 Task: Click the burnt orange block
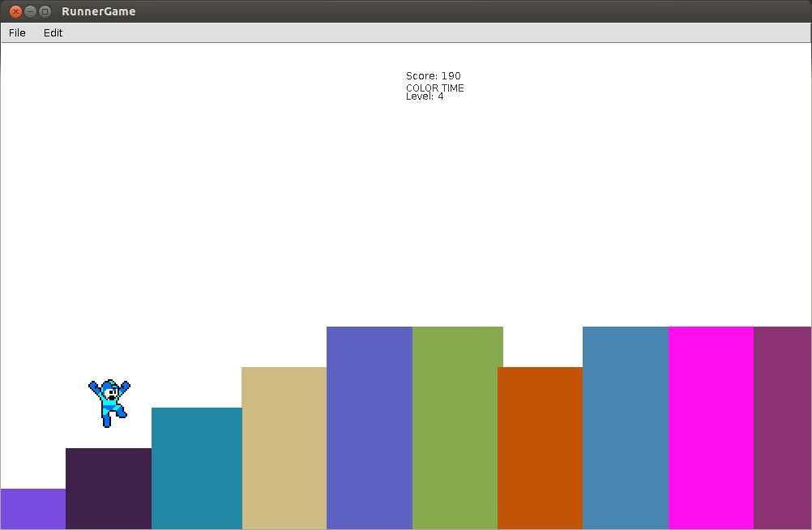(x=541, y=448)
